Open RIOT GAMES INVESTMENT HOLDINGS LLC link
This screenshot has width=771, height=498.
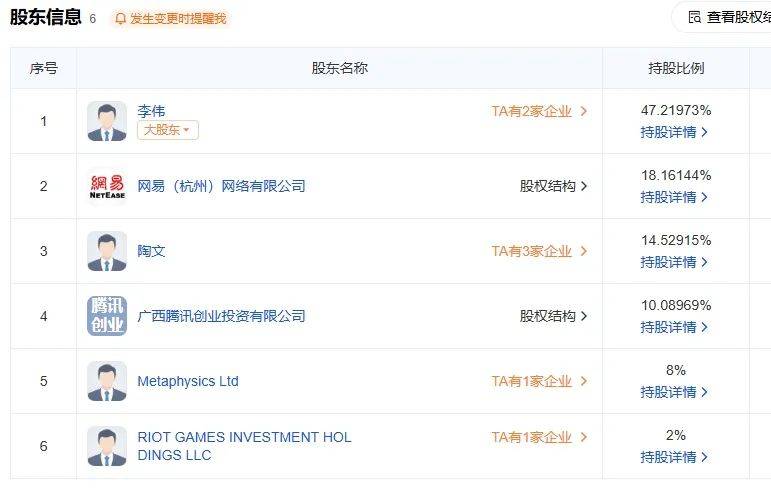(244, 446)
